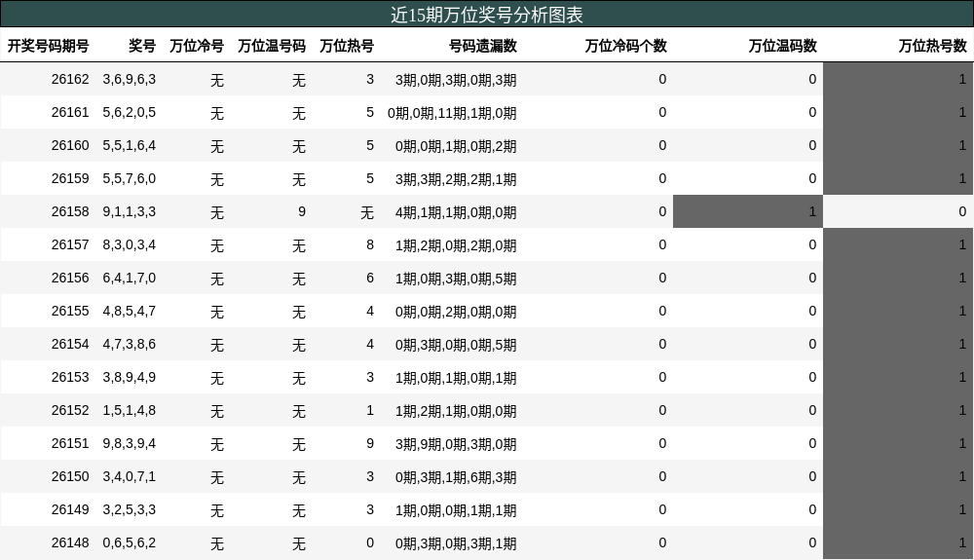
Task: Click issue number 26157
Action: point(70,244)
